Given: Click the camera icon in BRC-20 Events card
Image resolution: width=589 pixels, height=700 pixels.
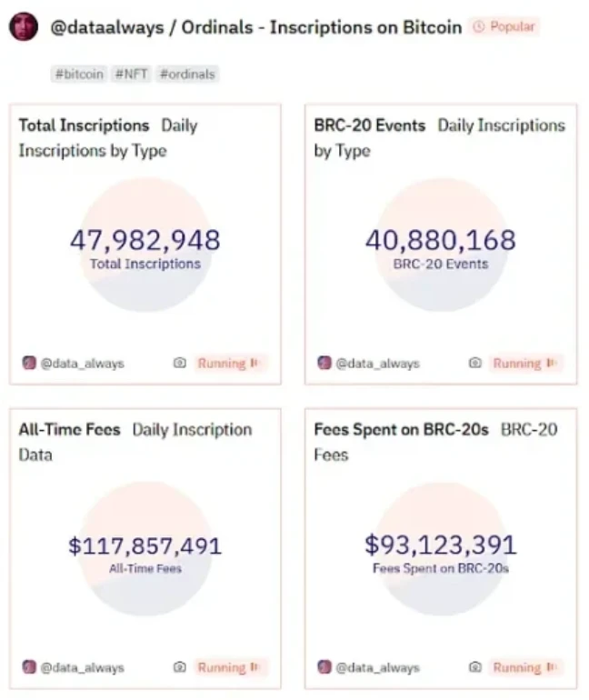Looking at the screenshot, I should (474, 363).
